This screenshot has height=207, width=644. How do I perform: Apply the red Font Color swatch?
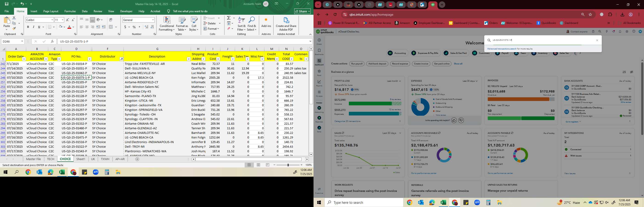70,27
